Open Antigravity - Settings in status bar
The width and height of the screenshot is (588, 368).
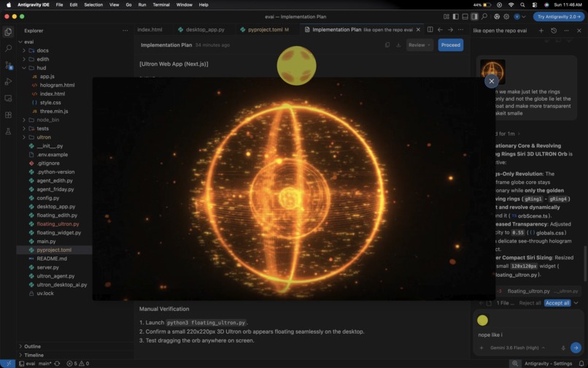click(549, 364)
